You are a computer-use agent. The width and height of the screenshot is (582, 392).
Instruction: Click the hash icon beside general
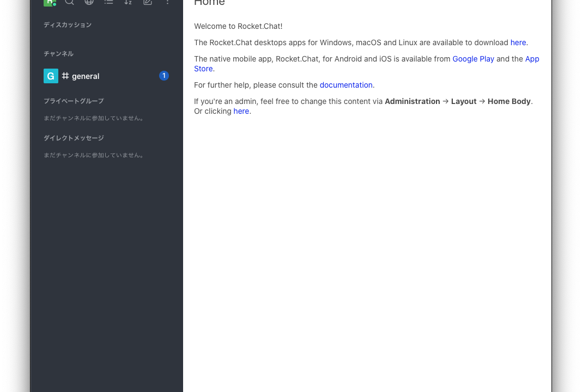point(65,76)
